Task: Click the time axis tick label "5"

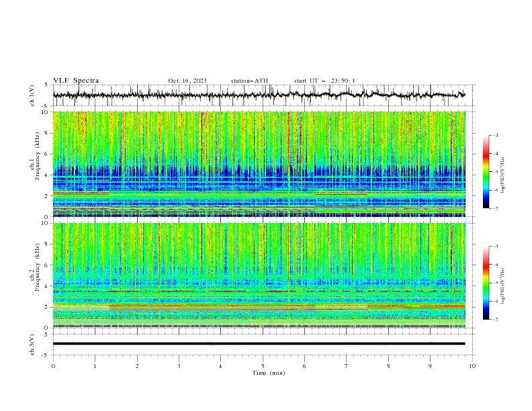Action: (x=263, y=366)
